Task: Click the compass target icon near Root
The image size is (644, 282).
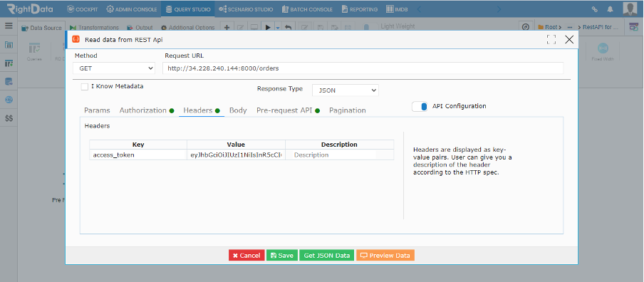Action: pyautogui.click(x=525, y=27)
